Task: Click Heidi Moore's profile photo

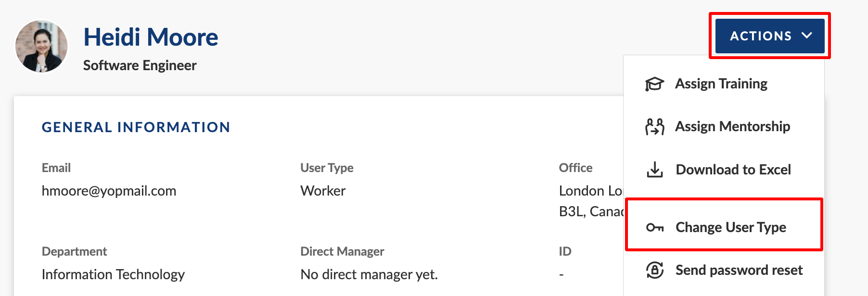Action: click(x=42, y=47)
